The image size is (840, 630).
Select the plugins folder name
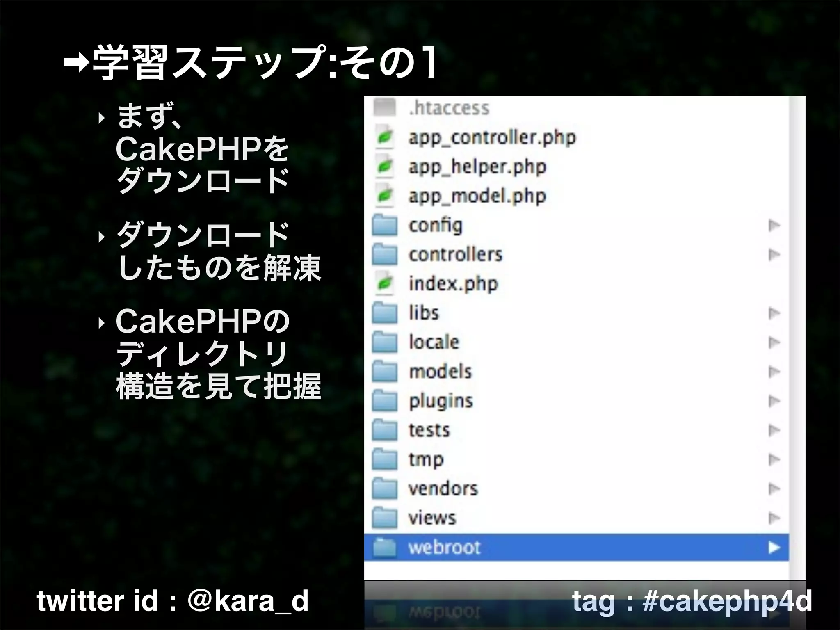[441, 402]
